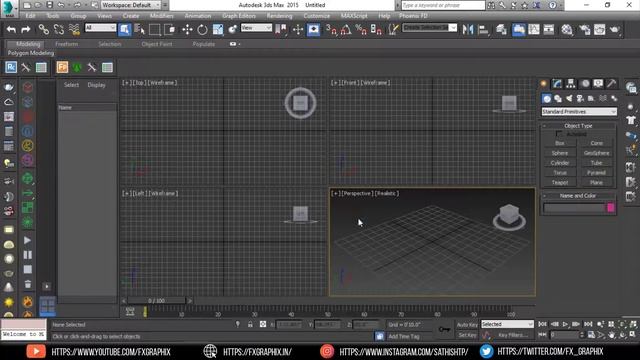Open the reference coordinate system 'View' dropdown
The width and height of the screenshot is (640, 360).
pyautogui.click(x=256, y=28)
